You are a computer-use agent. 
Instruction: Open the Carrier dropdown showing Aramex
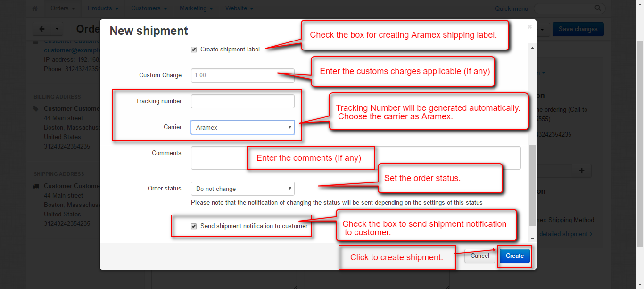243,127
